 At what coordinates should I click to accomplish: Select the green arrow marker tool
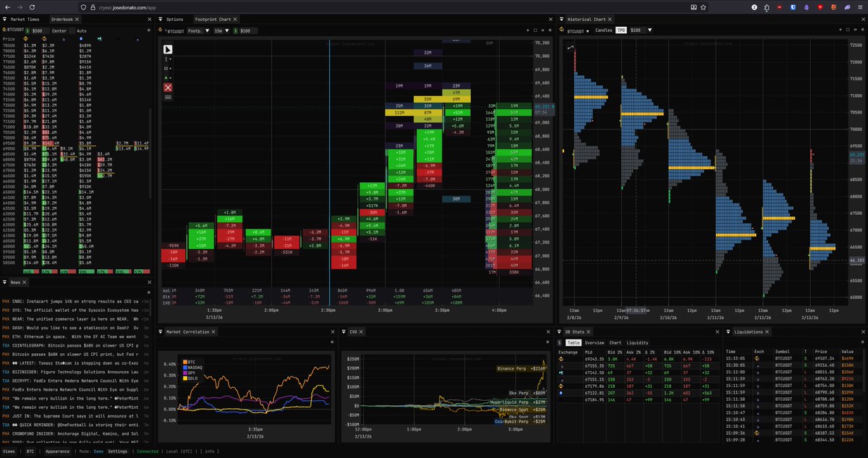coord(168,77)
